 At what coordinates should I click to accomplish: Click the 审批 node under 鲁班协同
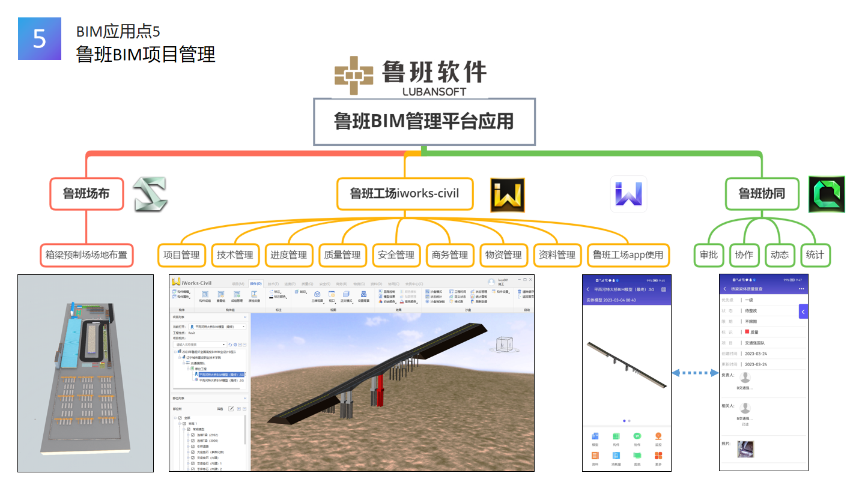[x=709, y=255]
